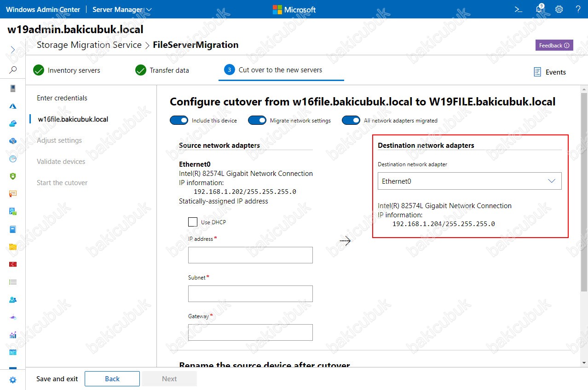588x390 pixels.
Task: Click the Back button
Action: [112, 378]
